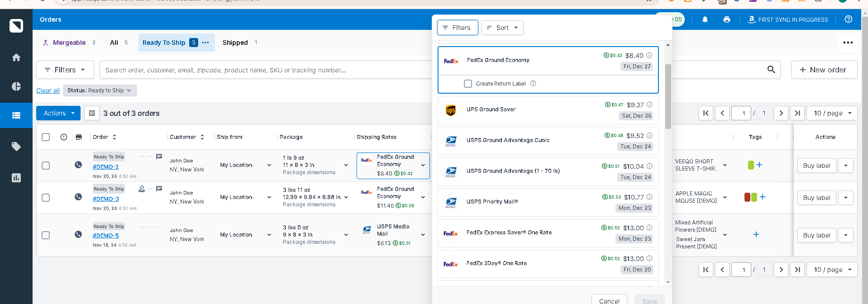Open the notifications bell icon

(x=705, y=19)
